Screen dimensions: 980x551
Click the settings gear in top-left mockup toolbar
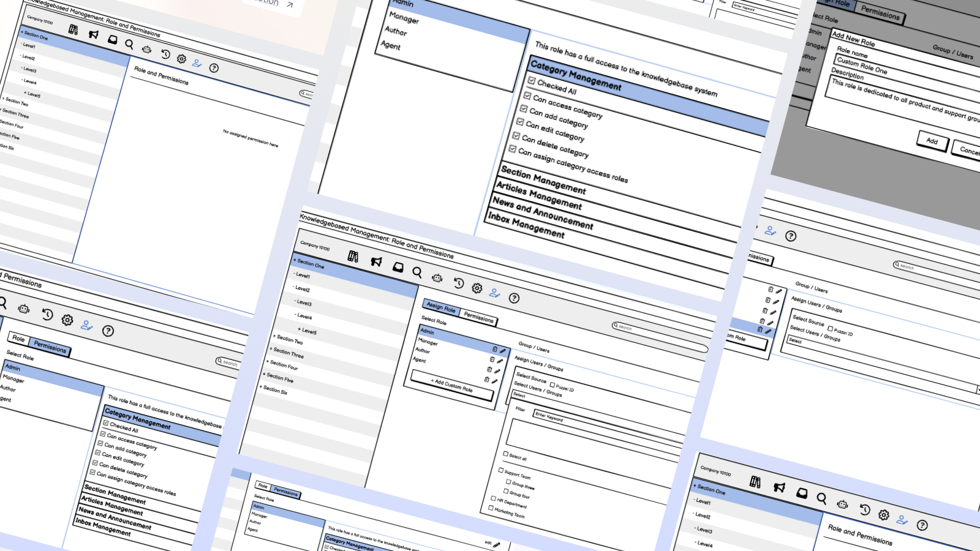point(181,59)
